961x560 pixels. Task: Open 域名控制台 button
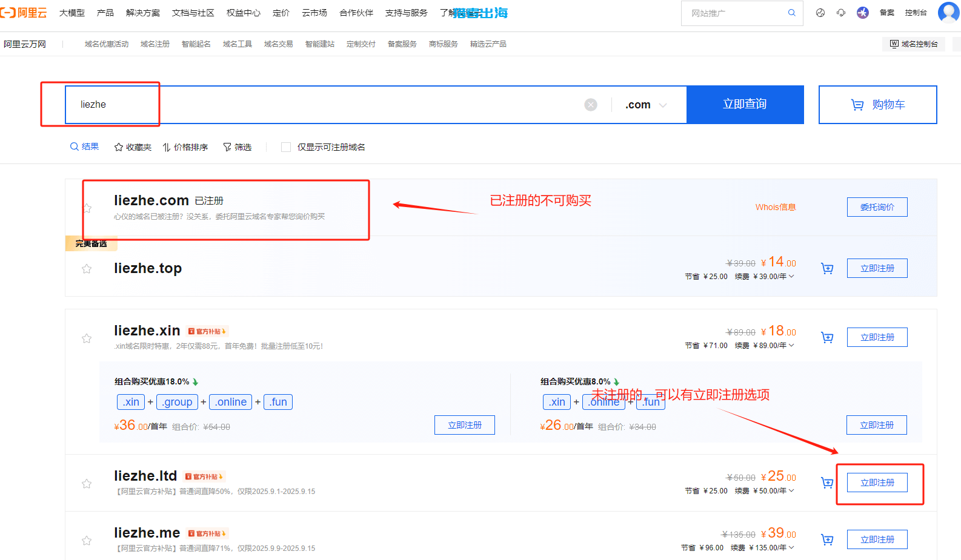[x=914, y=44]
